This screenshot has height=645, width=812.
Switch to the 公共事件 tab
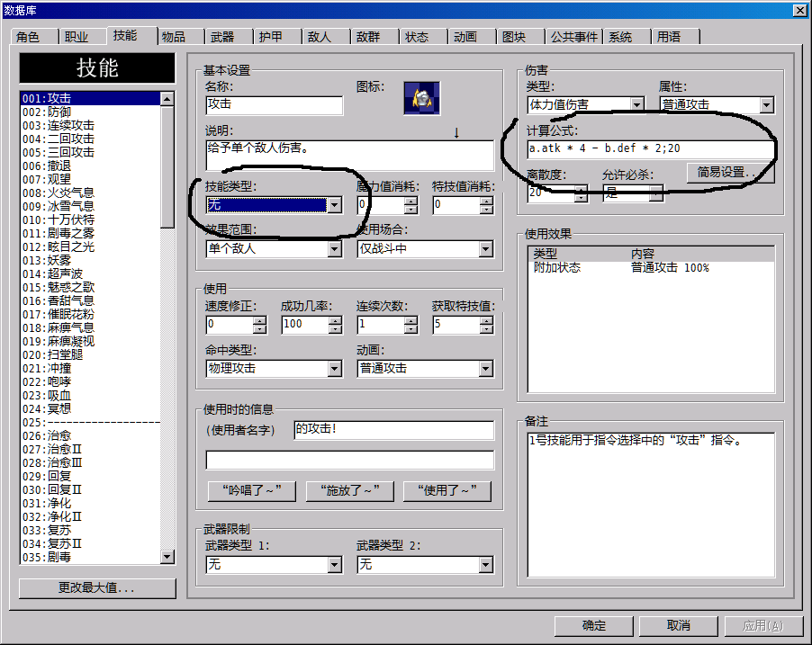pos(573,37)
